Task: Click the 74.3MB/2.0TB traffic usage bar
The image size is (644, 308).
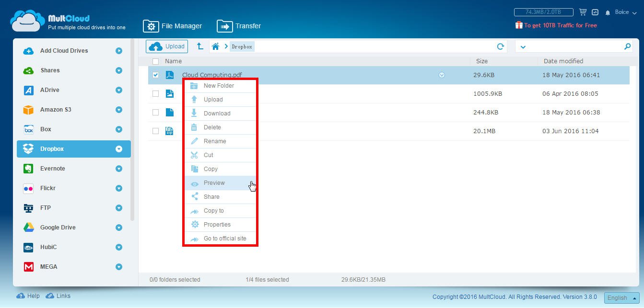Action: (544, 12)
